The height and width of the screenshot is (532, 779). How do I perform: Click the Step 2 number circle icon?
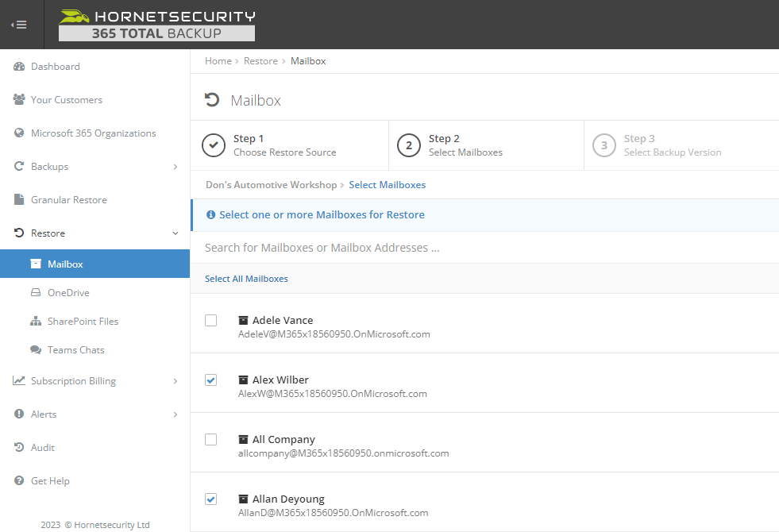pyautogui.click(x=409, y=145)
